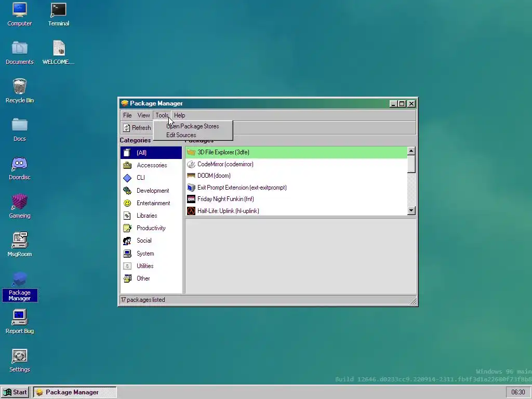Select the Package Manager desktop shortcut
Viewport: 532px width, 399px height.
click(19, 286)
